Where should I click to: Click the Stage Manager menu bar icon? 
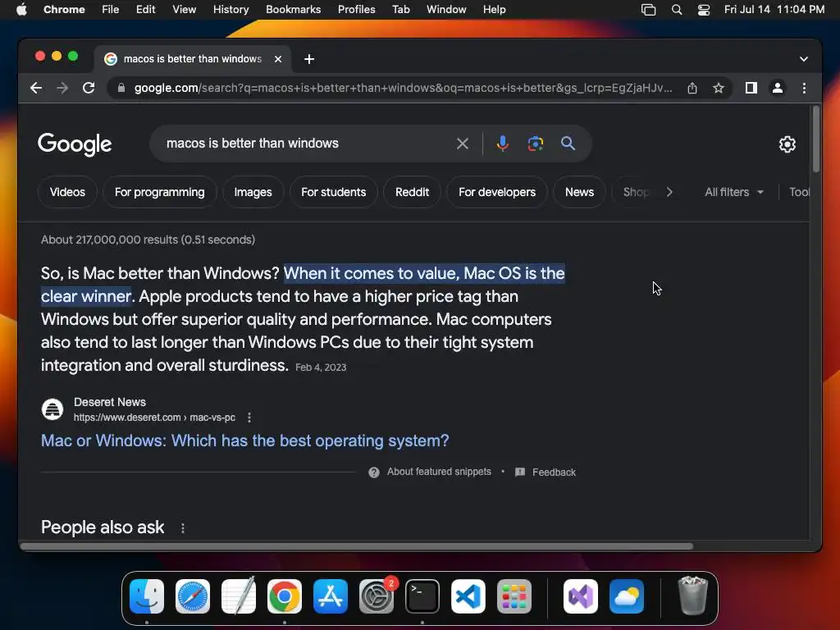pyautogui.click(x=648, y=10)
